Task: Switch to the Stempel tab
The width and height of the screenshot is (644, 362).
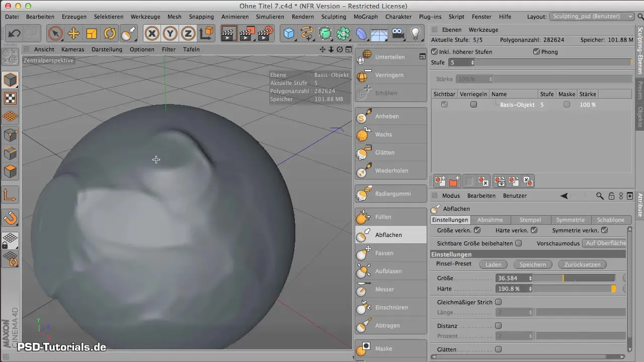Action: click(530, 220)
